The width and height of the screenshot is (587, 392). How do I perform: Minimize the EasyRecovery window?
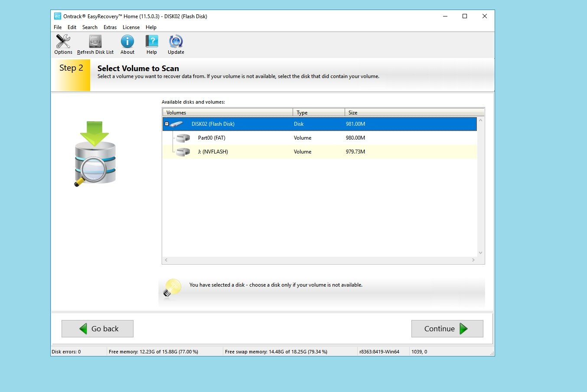pos(445,16)
